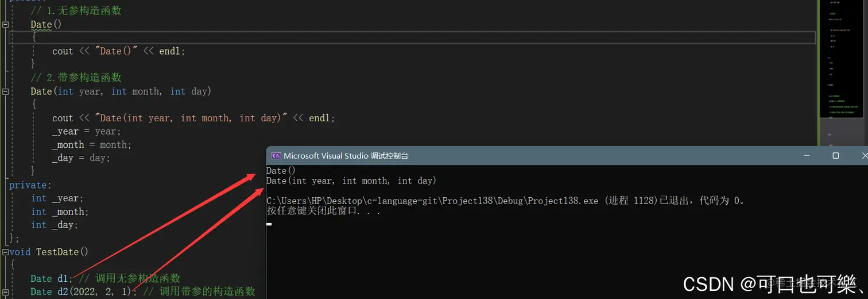868x299 pixels.
Task: Click the debug console window app icon
Action: pyautogui.click(x=276, y=156)
